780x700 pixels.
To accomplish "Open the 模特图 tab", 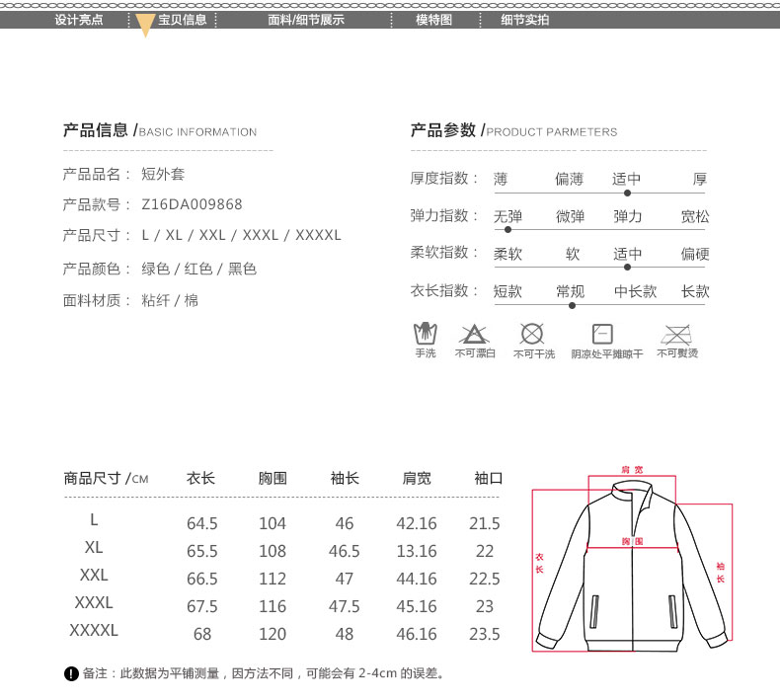I will click(x=433, y=20).
